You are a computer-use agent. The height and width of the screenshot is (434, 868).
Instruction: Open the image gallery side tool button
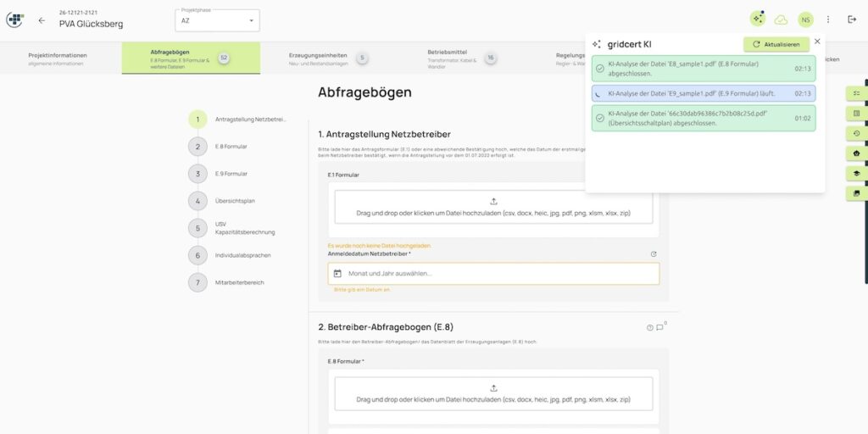pyautogui.click(x=857, y=193)
